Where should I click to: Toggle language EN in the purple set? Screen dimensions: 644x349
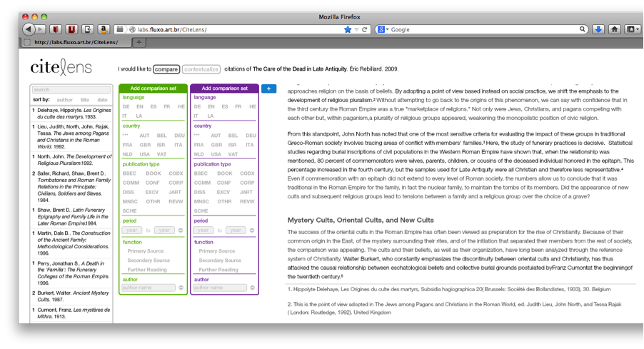coord(211,107)
